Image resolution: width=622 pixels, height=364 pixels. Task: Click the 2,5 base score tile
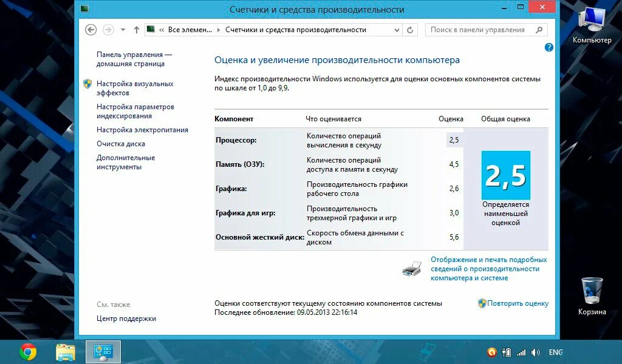coord(506,175)
